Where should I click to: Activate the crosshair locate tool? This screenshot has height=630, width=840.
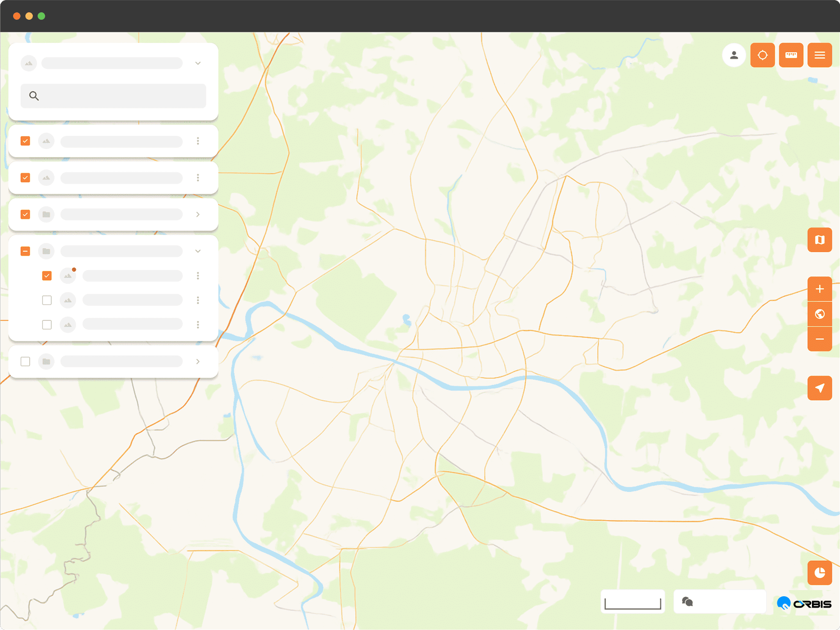point(762,55)
